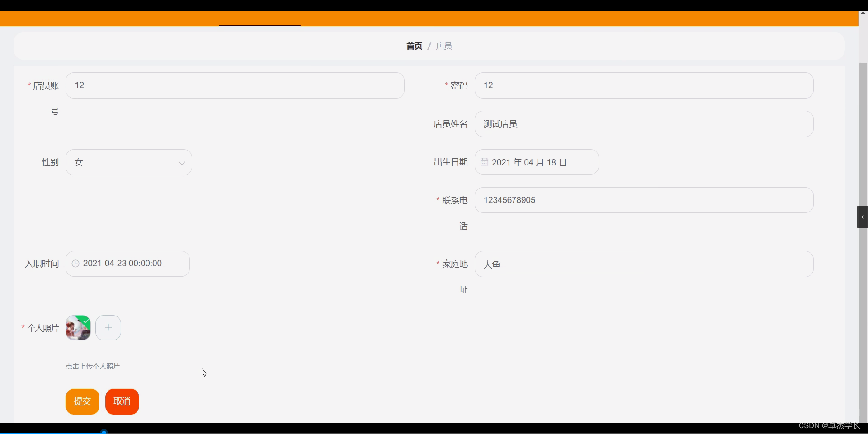Click the clock icon in hire time field
This screenshot has width=868, height=434.
click(75, 264)
